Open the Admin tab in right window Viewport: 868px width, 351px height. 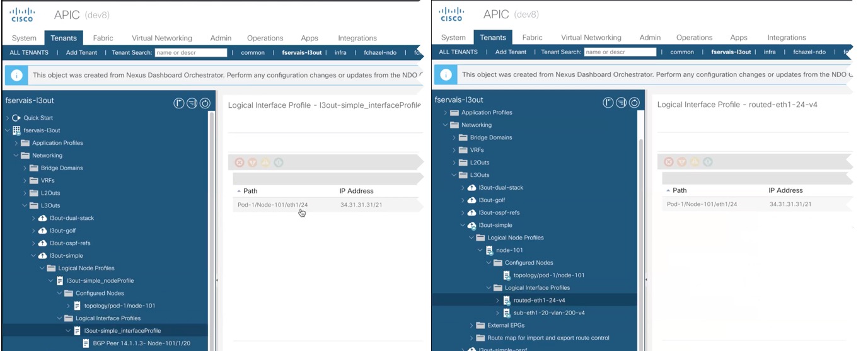(x=650, y=37)
